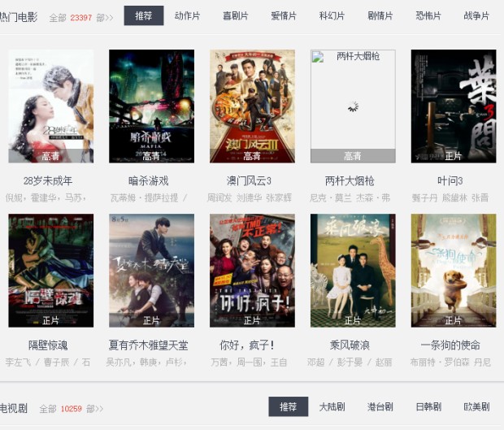The width and height of the screenshot is (504, 430).
Task: Click the 夏有乔木雅望天堂 title link
Action: 148,345
